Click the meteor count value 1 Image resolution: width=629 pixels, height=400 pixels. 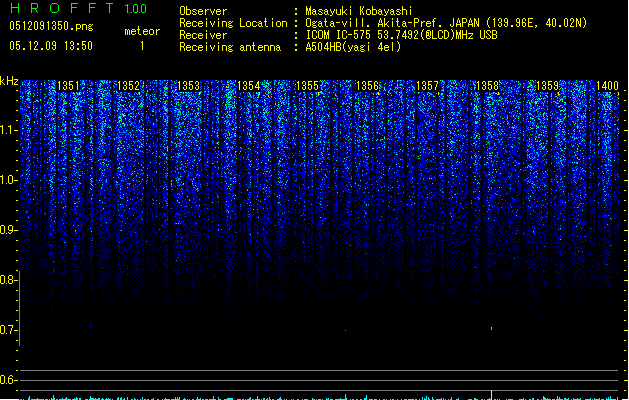pos(142,46)
